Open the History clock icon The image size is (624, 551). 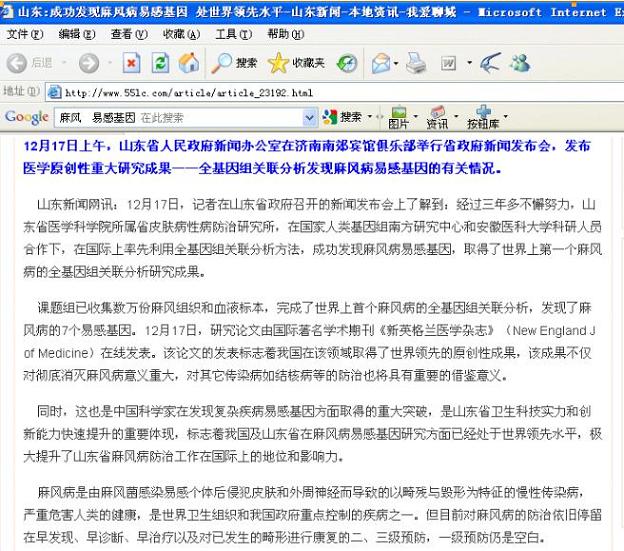coord(347,63)
